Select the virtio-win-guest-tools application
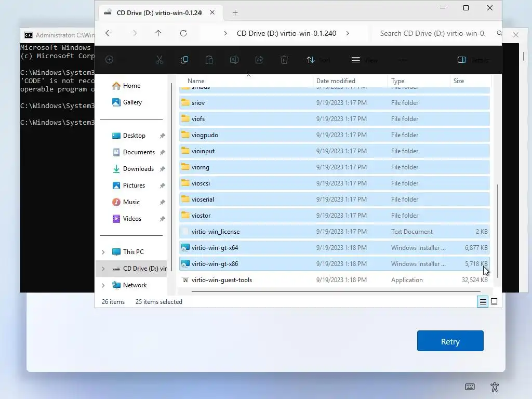532x399 pixels. click(x=334, y=280)
